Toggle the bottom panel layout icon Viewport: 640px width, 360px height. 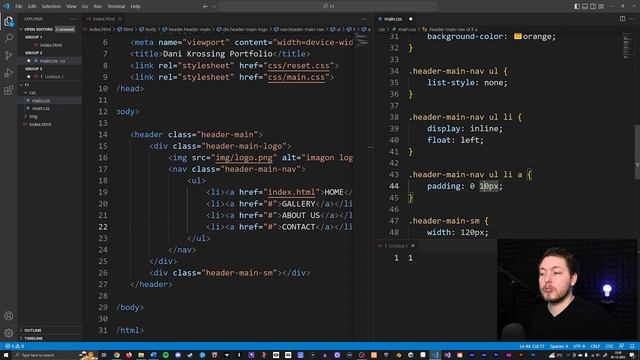[585, 6]
